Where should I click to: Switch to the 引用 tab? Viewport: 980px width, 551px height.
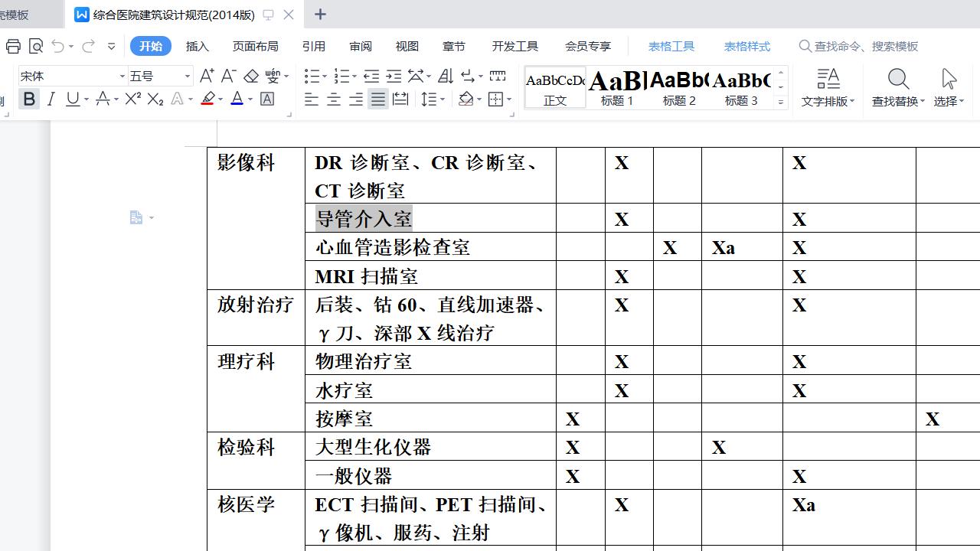314,47
